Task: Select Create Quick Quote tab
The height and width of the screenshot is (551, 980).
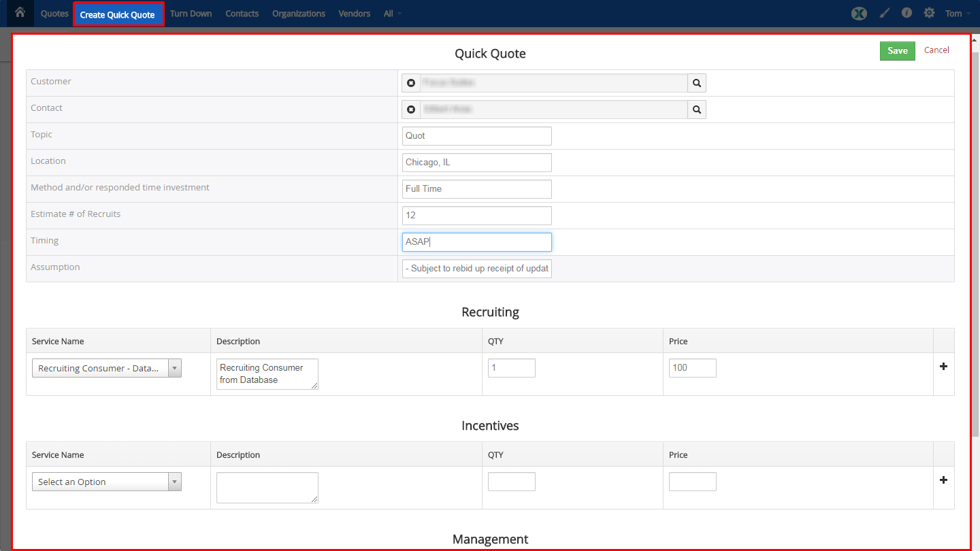Action: coord(118,14)
